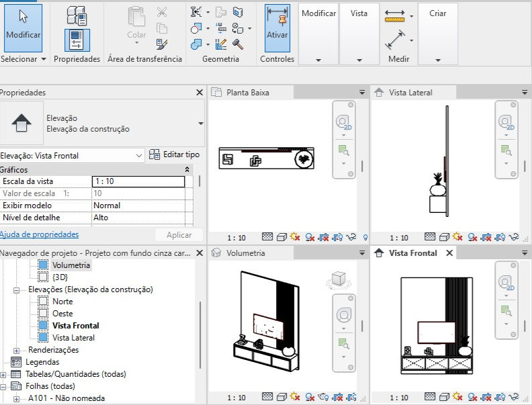Close the Vista Frontal tab
Viewport: 532px width, 405px height.
tap(449, 253)
